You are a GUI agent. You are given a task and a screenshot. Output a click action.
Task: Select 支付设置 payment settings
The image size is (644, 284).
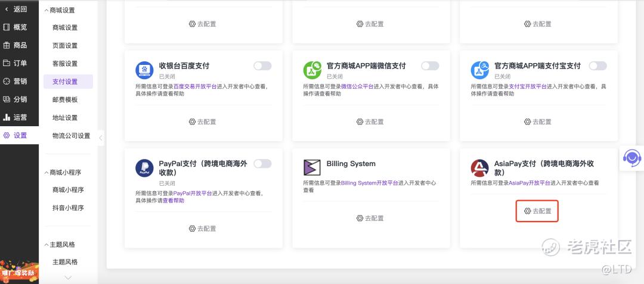click(68, 82)
